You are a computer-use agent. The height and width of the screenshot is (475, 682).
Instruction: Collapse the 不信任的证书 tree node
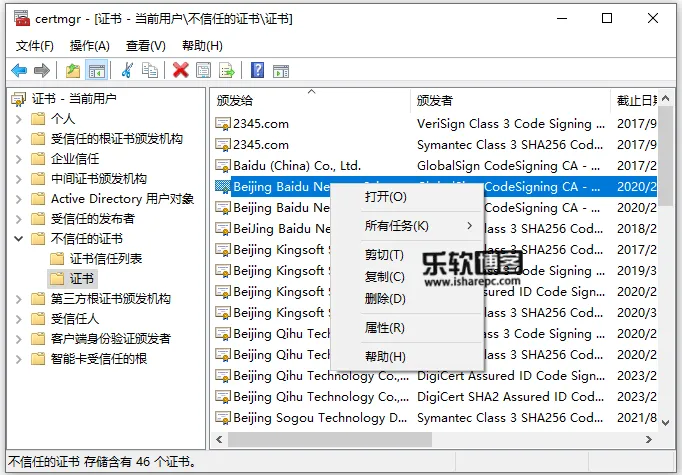coord(19,239)
